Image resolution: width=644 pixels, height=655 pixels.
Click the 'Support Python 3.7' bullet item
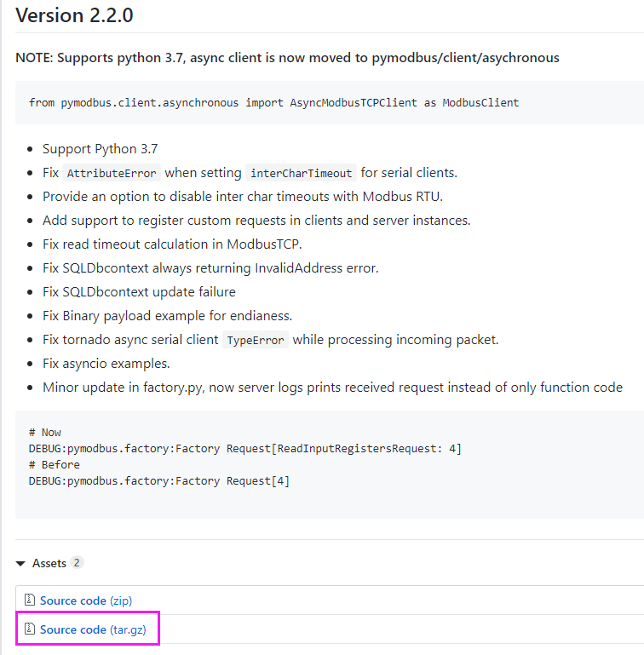(100, 149)
